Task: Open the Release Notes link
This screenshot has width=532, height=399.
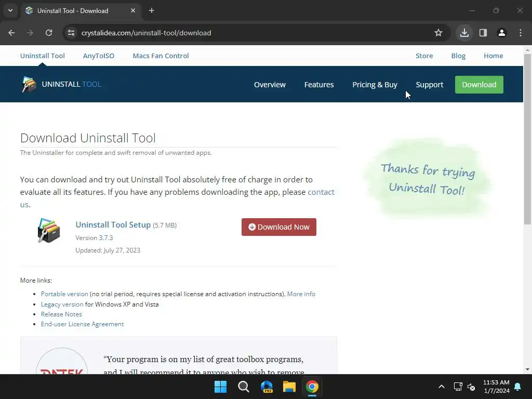Action: (61, 314)
